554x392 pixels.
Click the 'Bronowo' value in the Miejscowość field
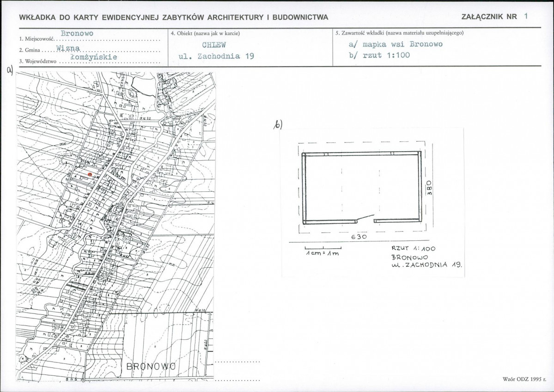[x=77, y=34]
